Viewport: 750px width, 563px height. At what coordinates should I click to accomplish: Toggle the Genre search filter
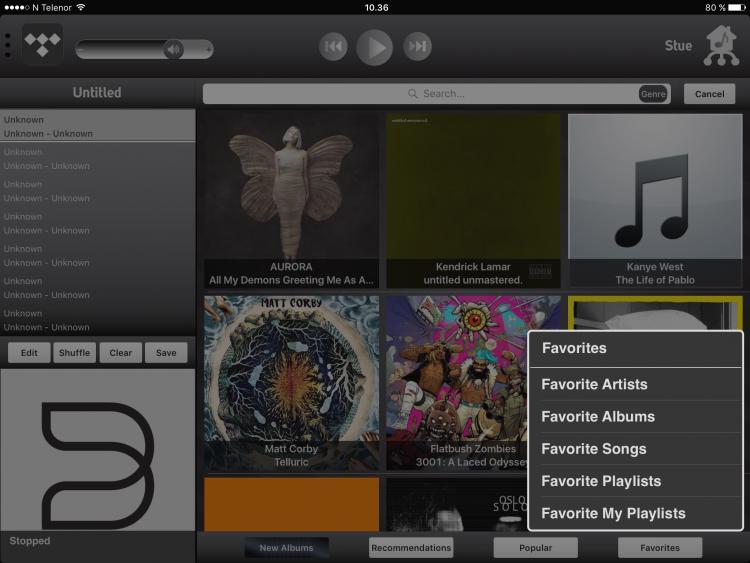(x=653, y=94)
